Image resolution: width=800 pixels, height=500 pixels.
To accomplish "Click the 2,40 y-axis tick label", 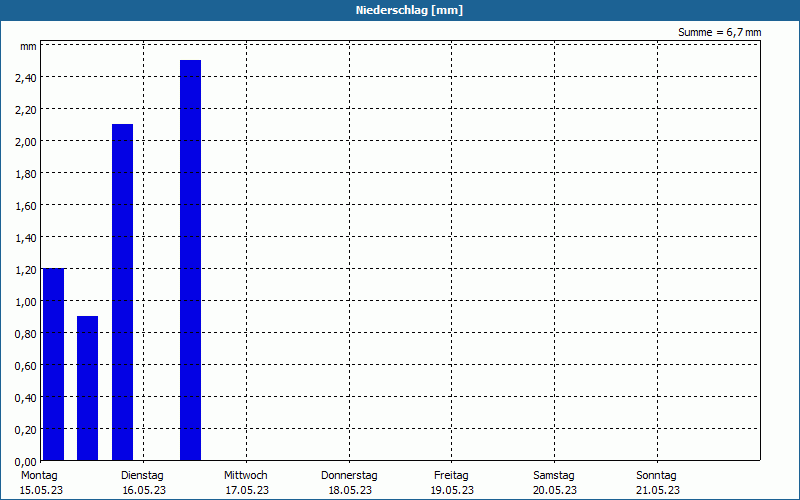I will 26,78.
